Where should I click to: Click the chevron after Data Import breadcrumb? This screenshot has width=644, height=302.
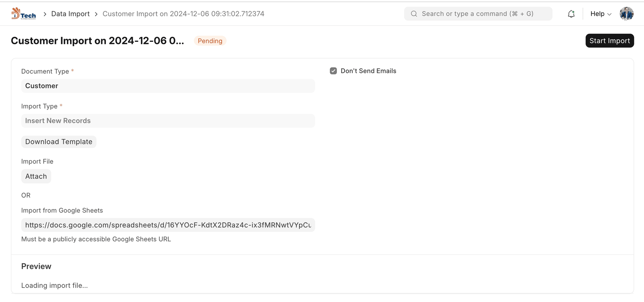click(96, 14)
